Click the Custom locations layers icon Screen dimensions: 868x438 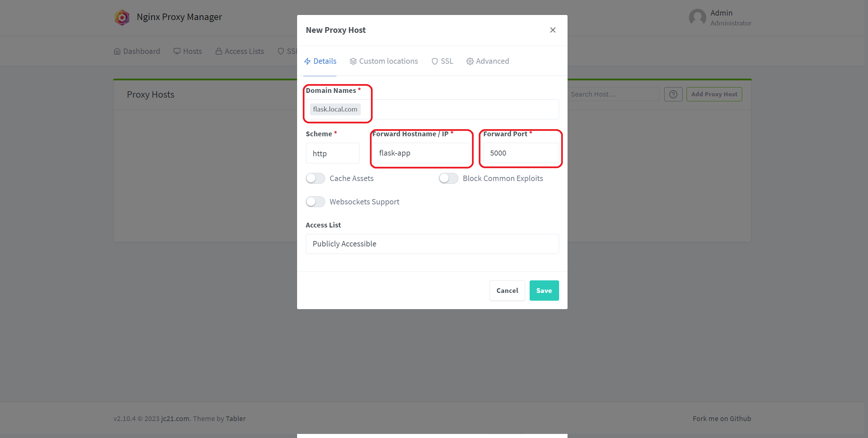click(353, 61)
